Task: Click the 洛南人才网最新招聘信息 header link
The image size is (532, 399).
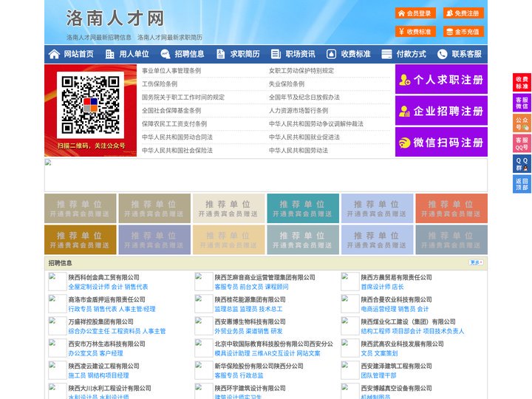Action: [99, 38]
